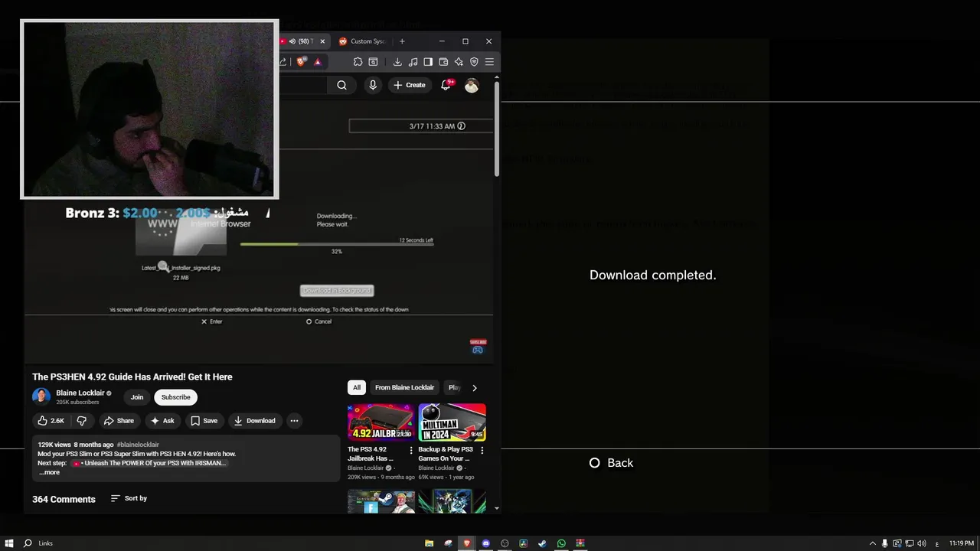Open options menu for 'The PS3 4.92 Jailbreak' video

coord(411,450)
